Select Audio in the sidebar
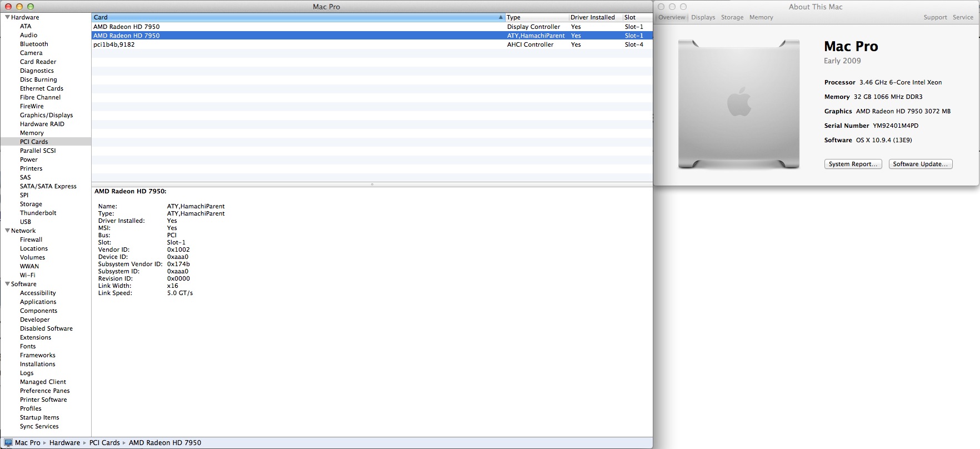The height and width of the screenshot is (449, 980). (28, 35)
